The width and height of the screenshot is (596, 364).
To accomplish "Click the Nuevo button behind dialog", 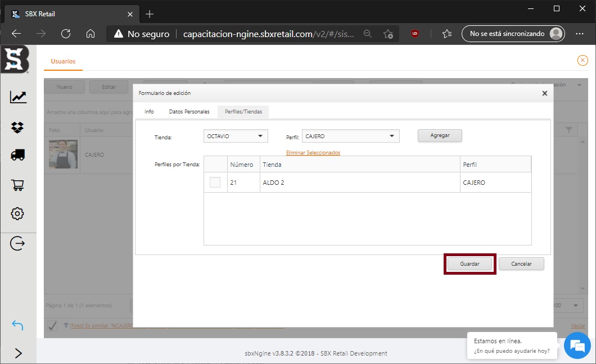I will [64, 87].
